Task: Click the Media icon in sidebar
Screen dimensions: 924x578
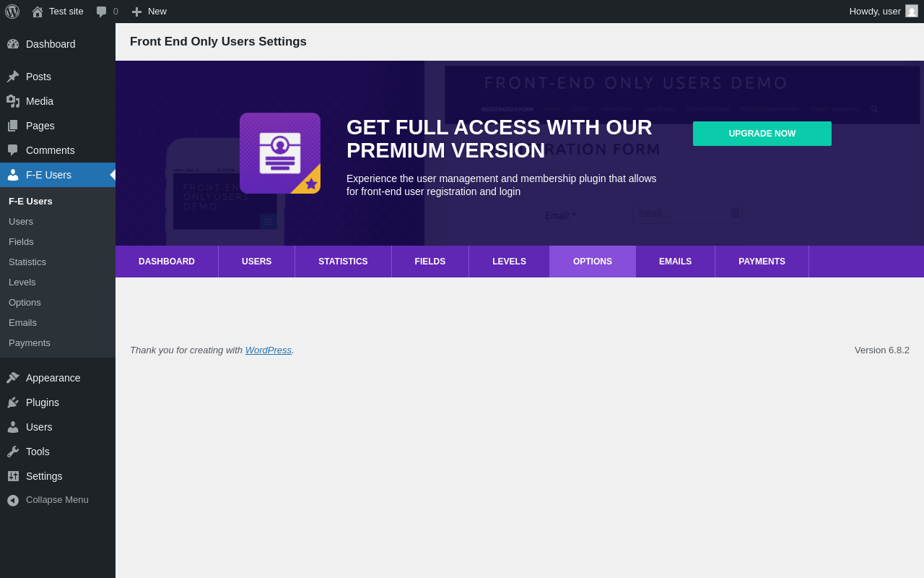Action: 13,101
